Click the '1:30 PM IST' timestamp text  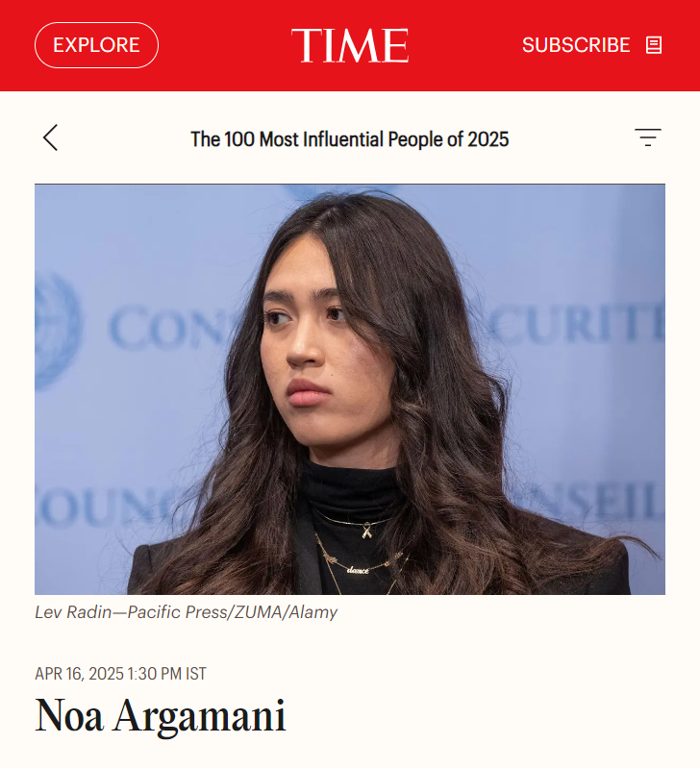[166, 674]
